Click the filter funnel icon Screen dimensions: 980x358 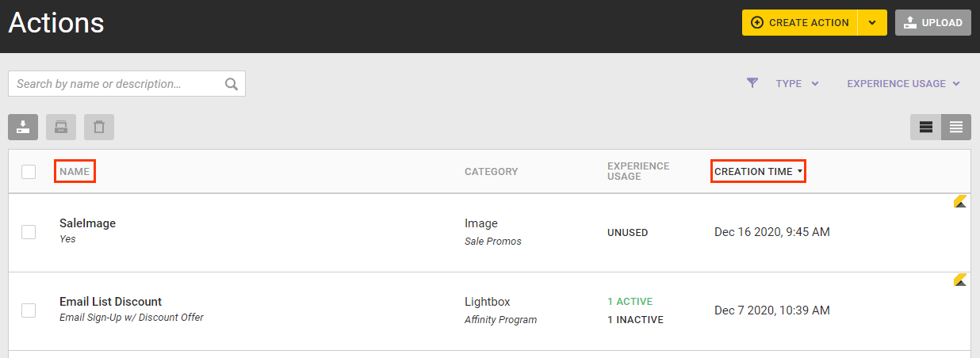point(752,83)
